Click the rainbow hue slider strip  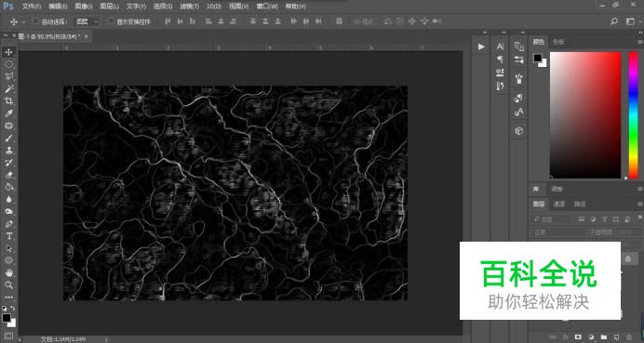click(x=634, y=115)
